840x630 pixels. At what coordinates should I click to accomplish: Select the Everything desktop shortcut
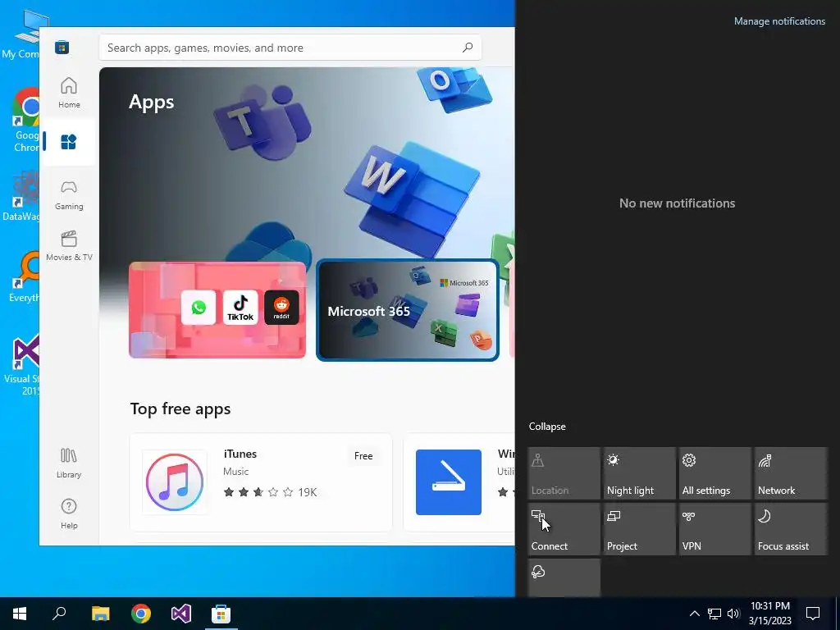[x=25, y=277]
